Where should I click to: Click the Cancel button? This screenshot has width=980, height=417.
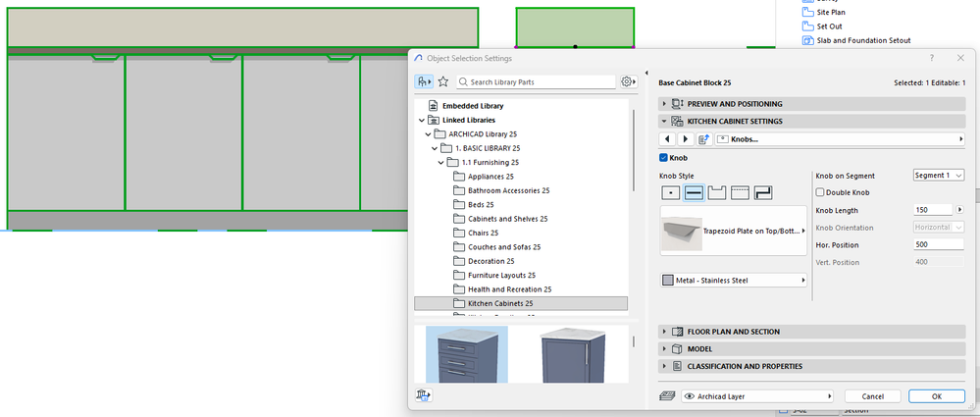pos(872,396)
